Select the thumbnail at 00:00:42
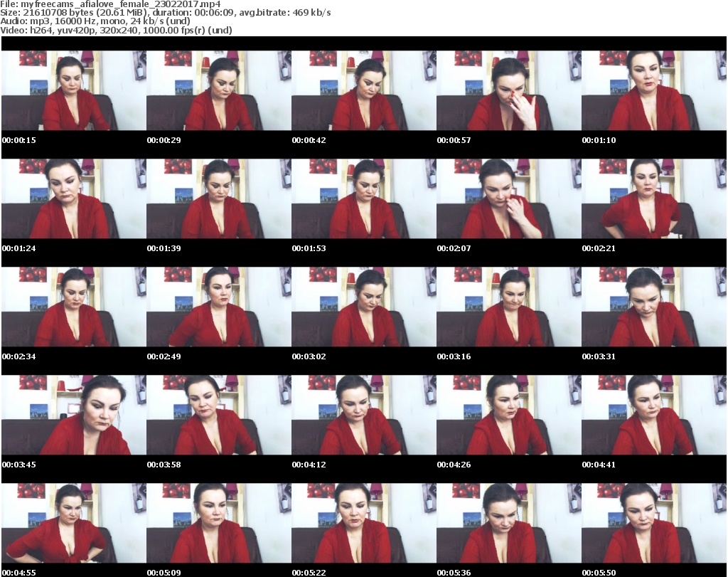The image size is (728, 577). tap(364, 90)
